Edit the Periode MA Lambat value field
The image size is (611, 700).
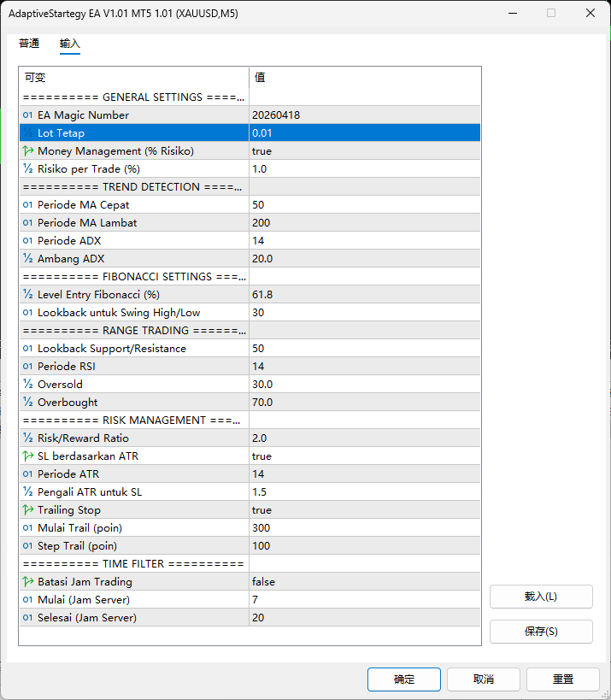click(364, 223)
